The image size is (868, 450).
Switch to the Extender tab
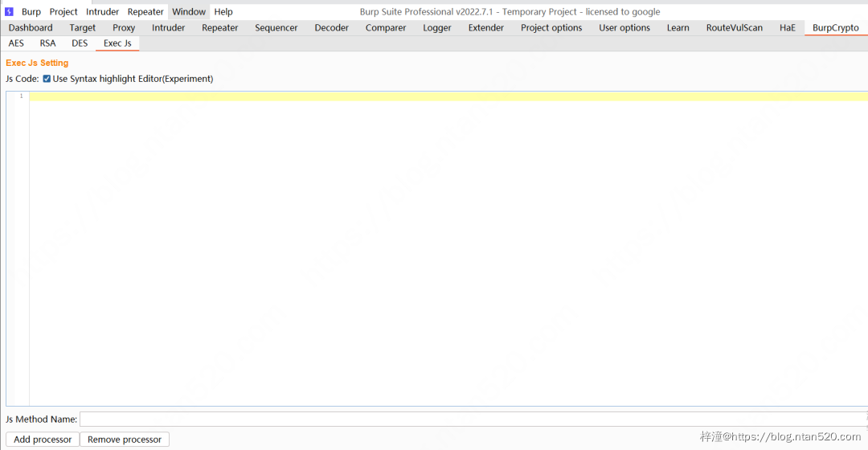[x=486, y=27]
